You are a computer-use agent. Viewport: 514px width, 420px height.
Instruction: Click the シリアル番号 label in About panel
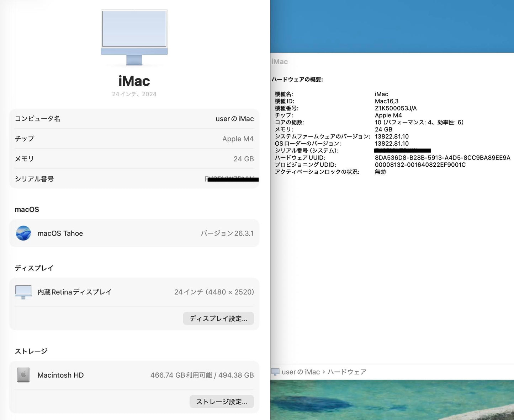coord(34,179)
